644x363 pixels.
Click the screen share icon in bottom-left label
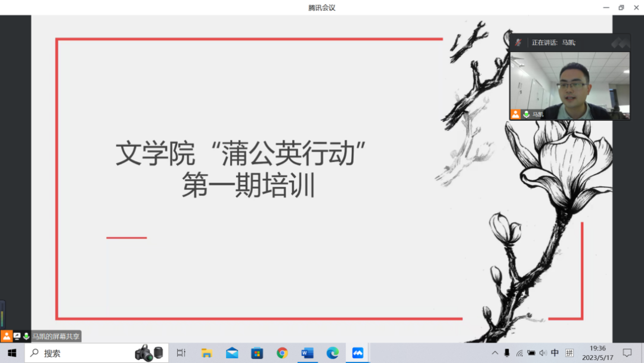[x=17, y=337]
